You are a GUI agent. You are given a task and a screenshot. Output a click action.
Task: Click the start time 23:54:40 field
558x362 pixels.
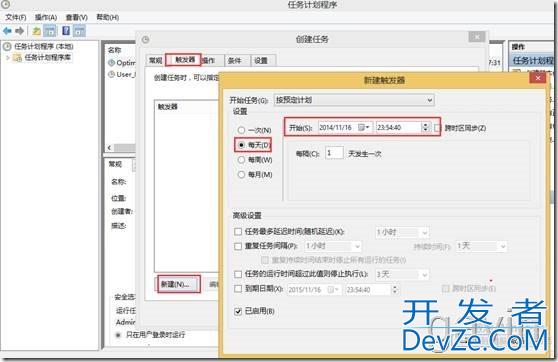click(x=399, y=127)
